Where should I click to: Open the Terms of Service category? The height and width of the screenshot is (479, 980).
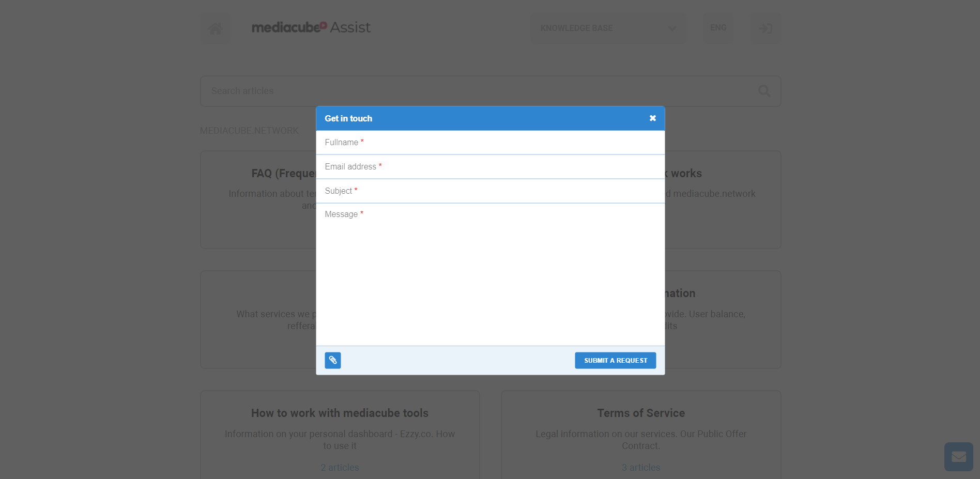coord(641,413)
